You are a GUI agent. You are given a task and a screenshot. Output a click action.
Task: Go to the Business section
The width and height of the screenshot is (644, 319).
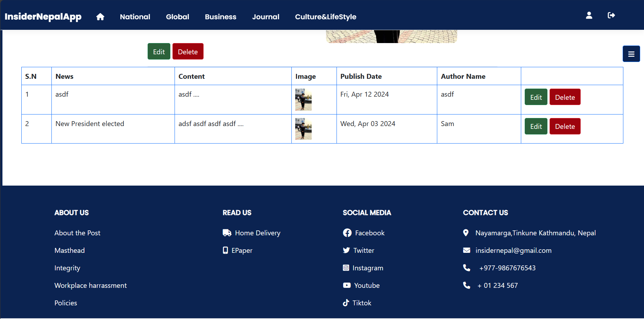220,17
